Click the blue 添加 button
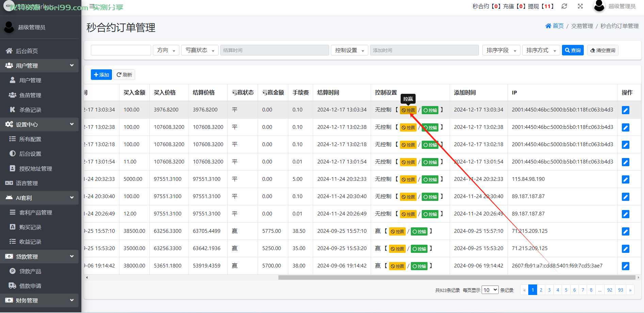644x313 pixels. (x=101, y=75)
